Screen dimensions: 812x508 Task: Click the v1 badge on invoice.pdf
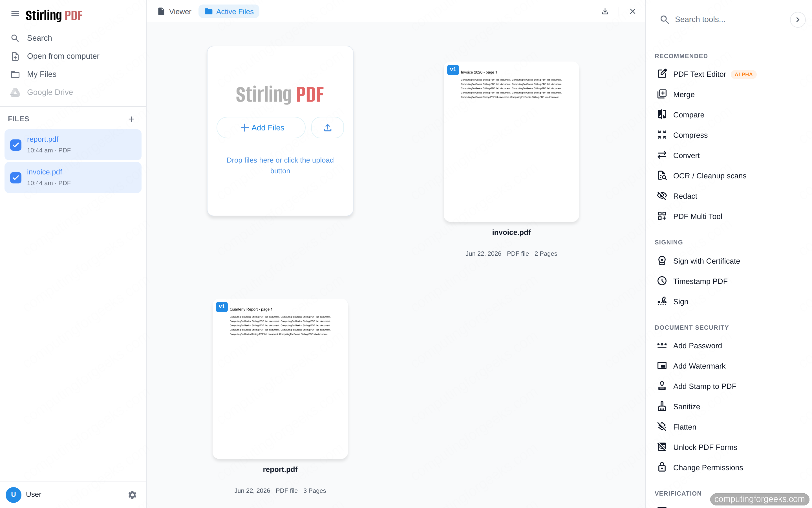(x=453, y=69)
